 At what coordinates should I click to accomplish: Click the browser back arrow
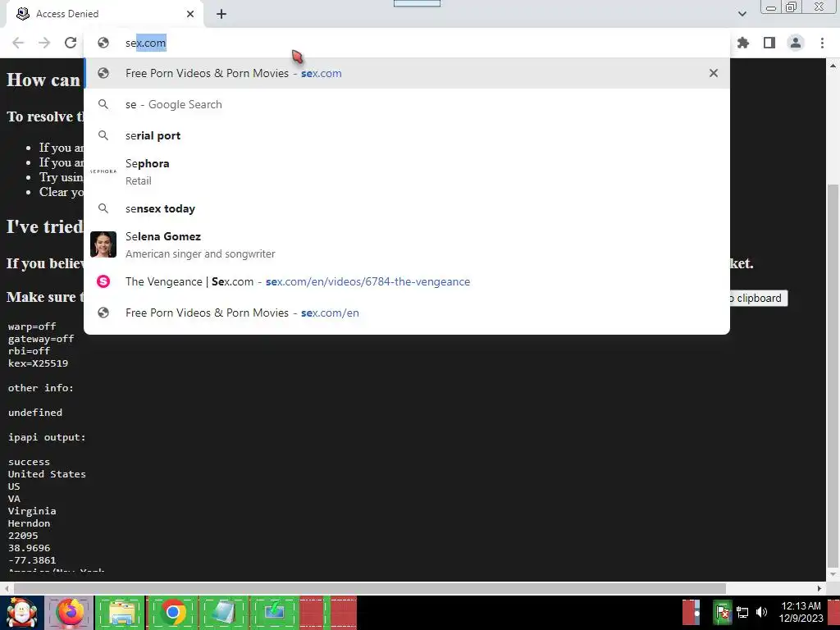pos(18,43)
